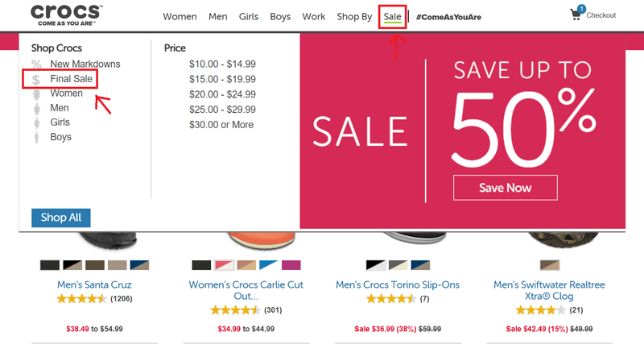Image resolution: width=644 pixels, height=353 pixels.
Task: Click the dollar sign Final Sale icon
Action: coord(36,79)
